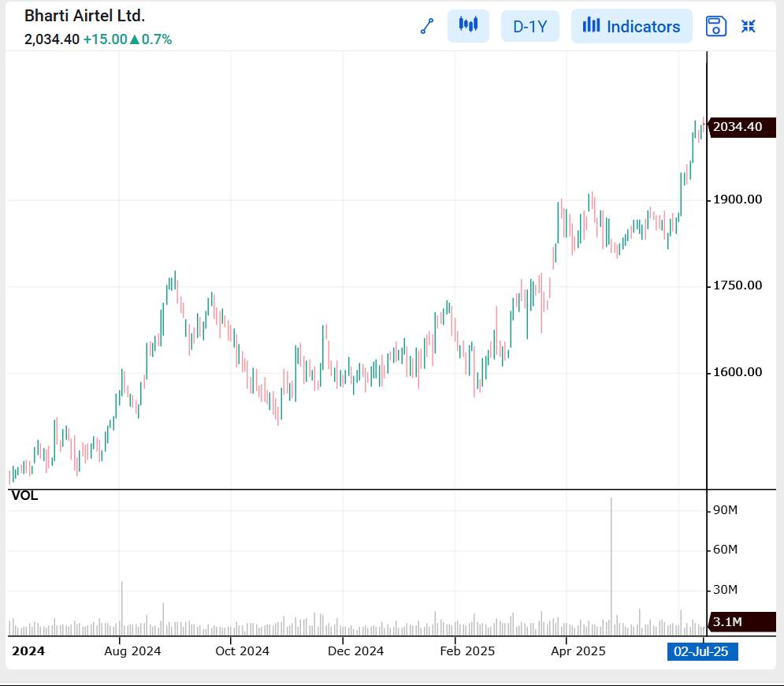Click the 2,034.40 current price text
The width and height of the screenshot is (784, 686).
(x=52, y=39)
